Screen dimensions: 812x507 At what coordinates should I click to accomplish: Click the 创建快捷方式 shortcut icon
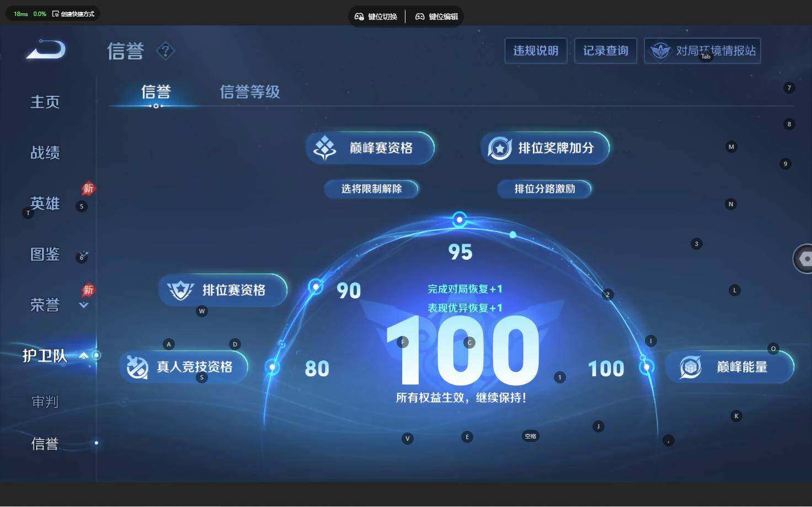coord(55,14)
